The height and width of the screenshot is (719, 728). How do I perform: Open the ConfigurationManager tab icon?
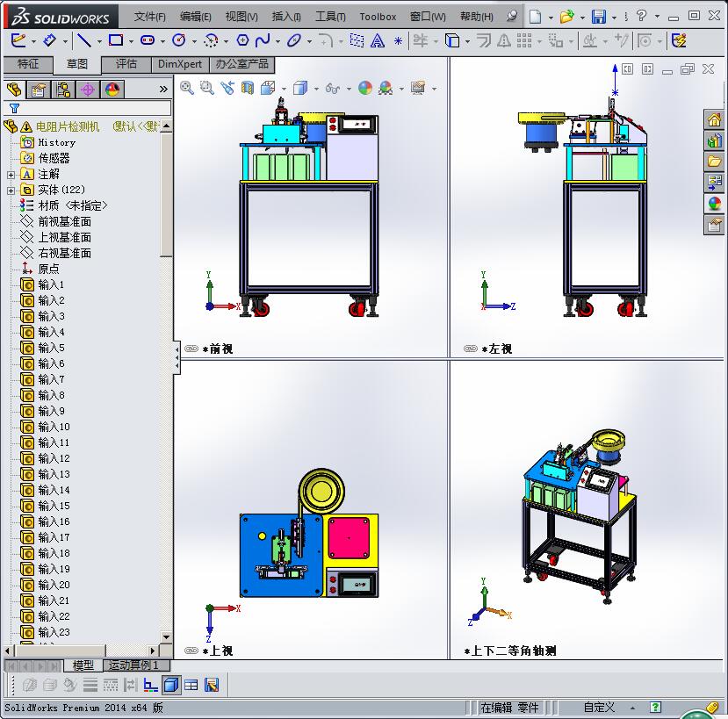coord(62,89)
